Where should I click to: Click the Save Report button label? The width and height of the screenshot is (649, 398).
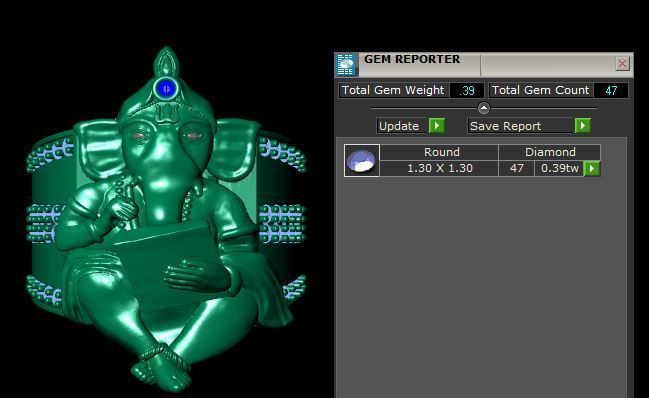pyautogui.click(x=519, y=126)
